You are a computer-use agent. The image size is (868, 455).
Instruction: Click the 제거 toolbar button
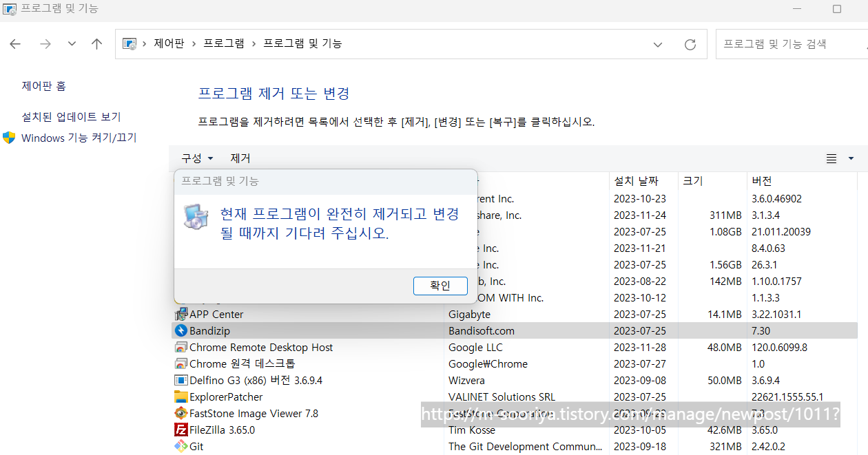pos(240,158)
